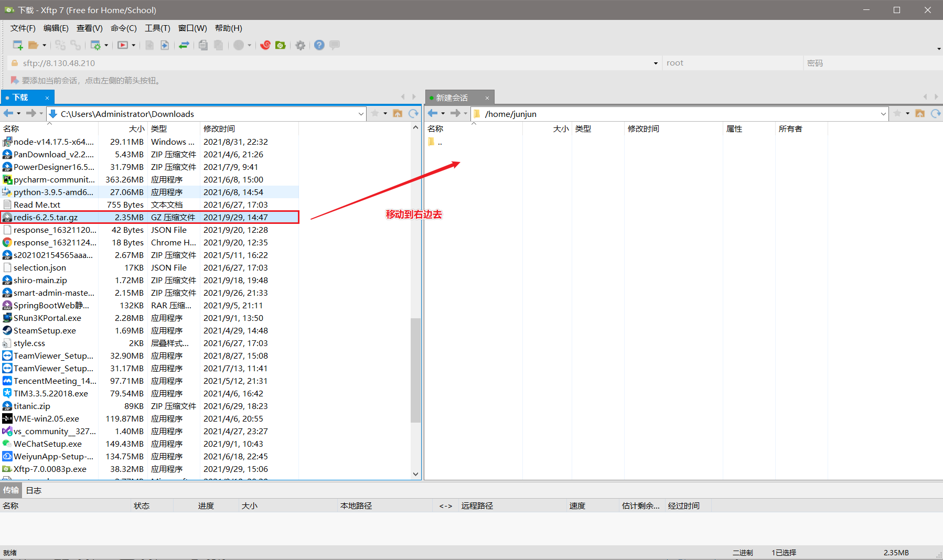Image resolution: width=943 pixels, height=560 pixels.
Task: Click the 密码 password field
Action: 873,63
